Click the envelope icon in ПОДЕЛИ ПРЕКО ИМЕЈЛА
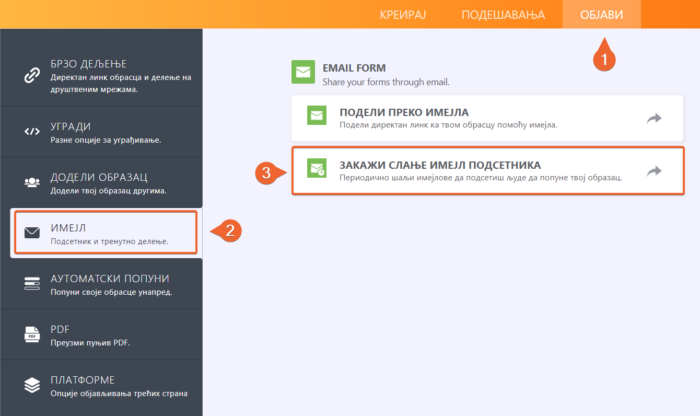This screenshot has height=416, width=700. tap(317, 115)
